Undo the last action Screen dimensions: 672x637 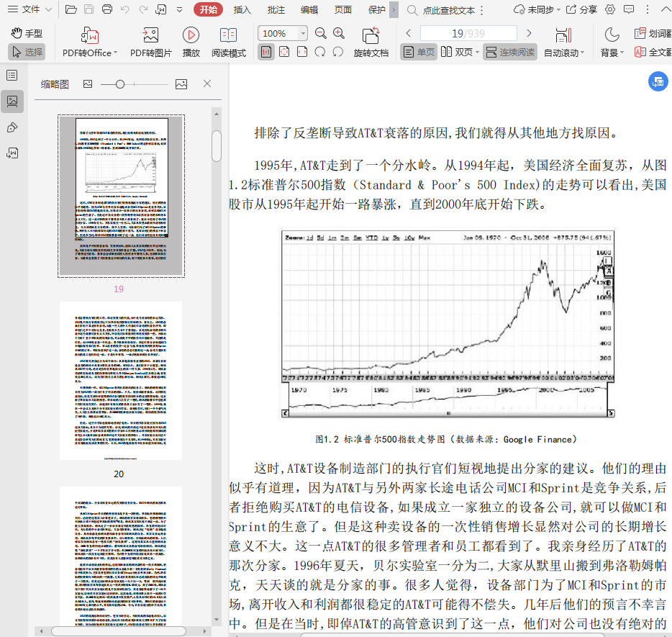125,9
